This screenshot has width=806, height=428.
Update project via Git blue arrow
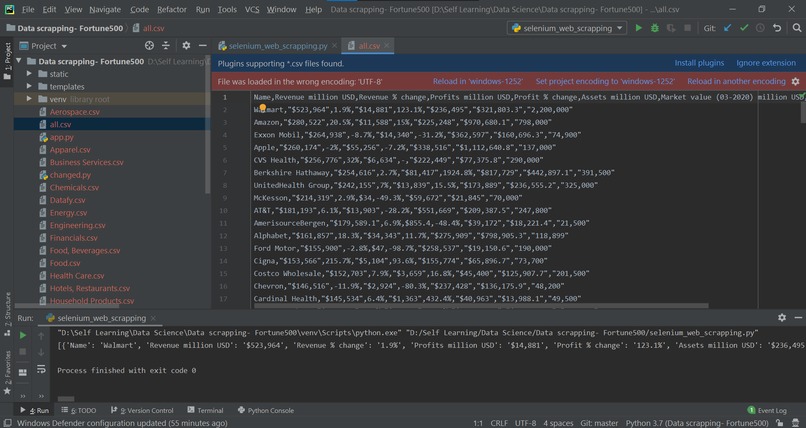click(x=727, y=28)
